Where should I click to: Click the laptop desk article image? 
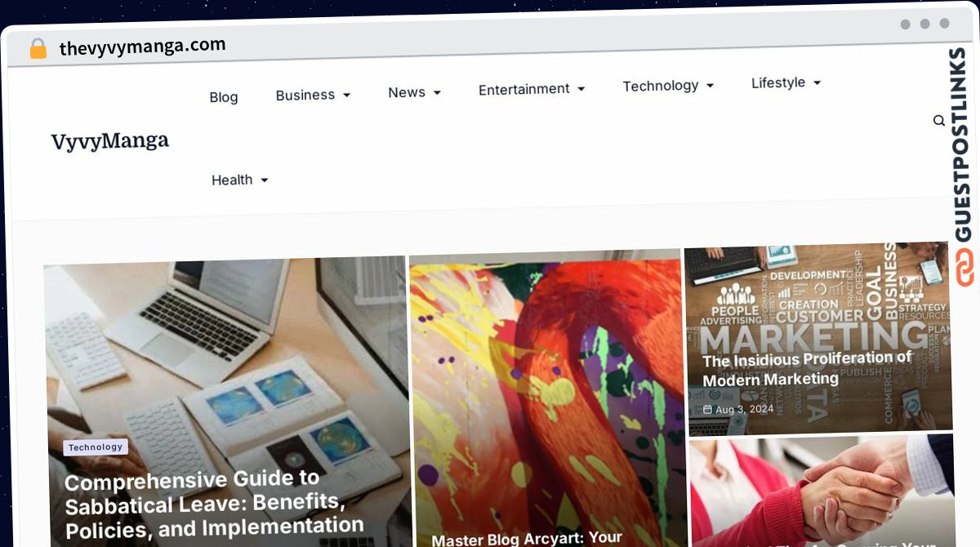pos(227,402)
